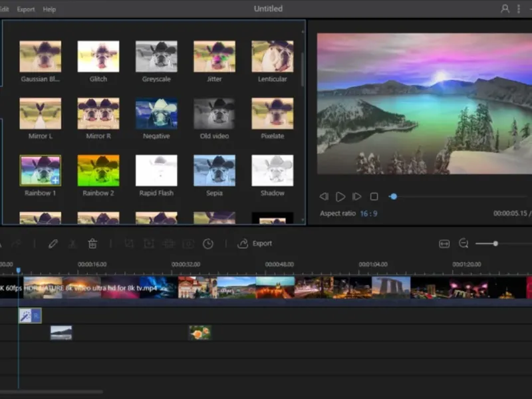Step to the previous frame
Screen dimensions: 532x399
pos(324,197)
